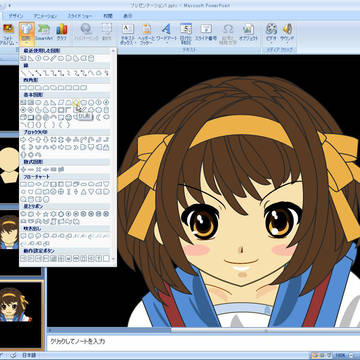Select the Right Brace shape
Image resolution: width=360 pixels, height=360 pixels.
(68, 125)
